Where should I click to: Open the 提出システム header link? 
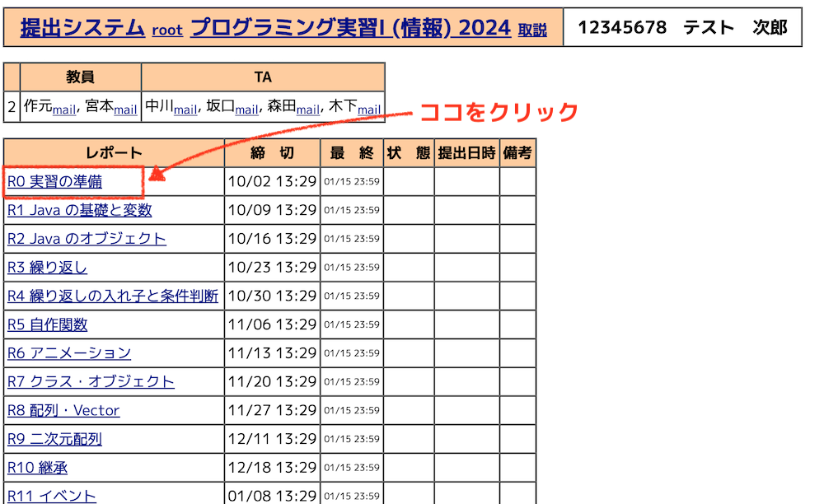click(82, 28)
